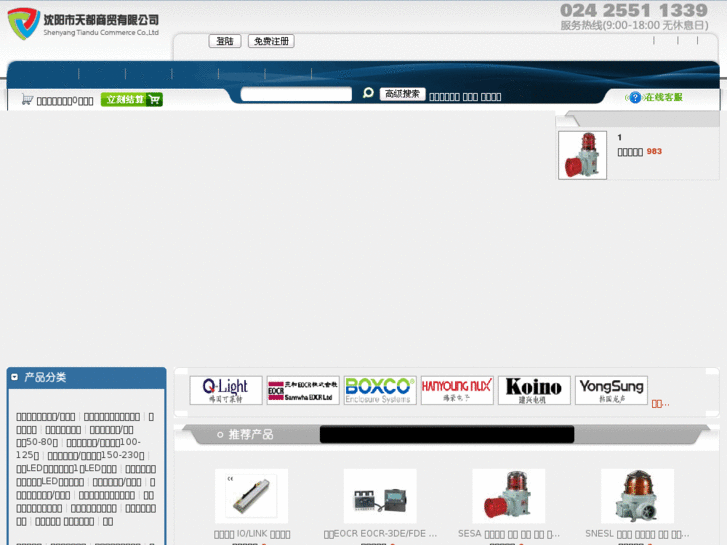The width and height of the screenshot is (727, 545).
Task: Click the 产品分类 panel header icon
Action: click(x=14, y=377)
